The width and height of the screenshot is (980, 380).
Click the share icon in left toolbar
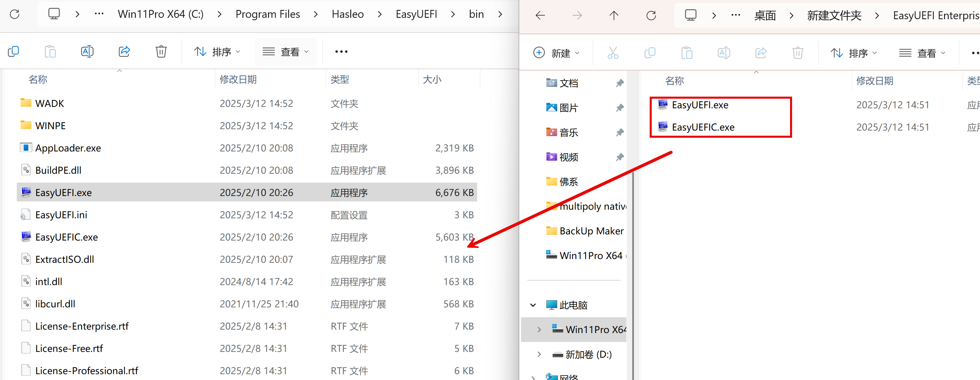pos(124,51)
